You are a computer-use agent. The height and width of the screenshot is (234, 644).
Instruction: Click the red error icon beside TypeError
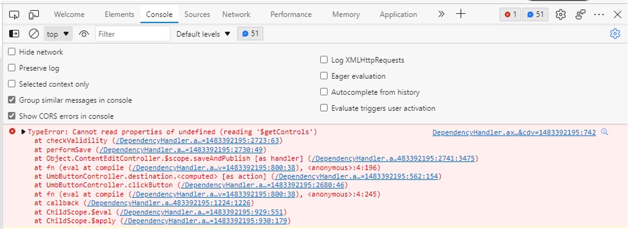click(12, 131)
